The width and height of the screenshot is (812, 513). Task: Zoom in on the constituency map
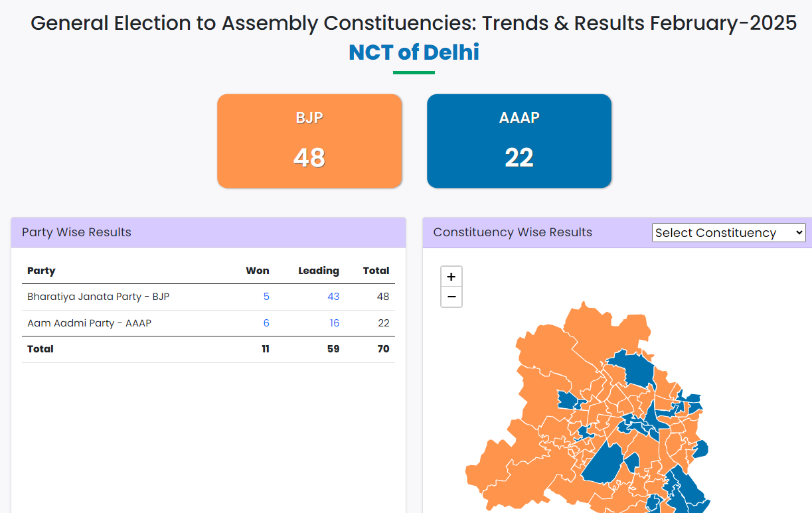tap(451, 277)
